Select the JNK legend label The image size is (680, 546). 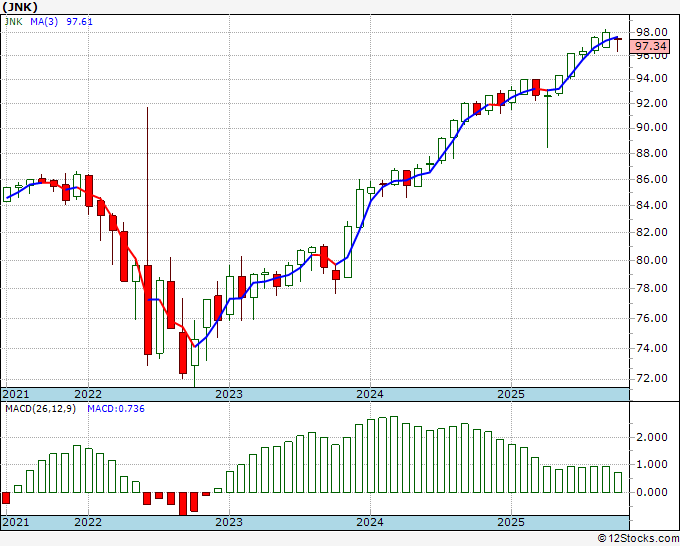(13, 22)
